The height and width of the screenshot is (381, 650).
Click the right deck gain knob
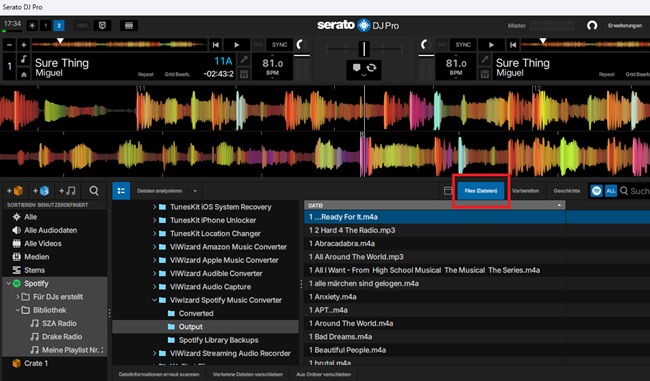pos(424,44)
